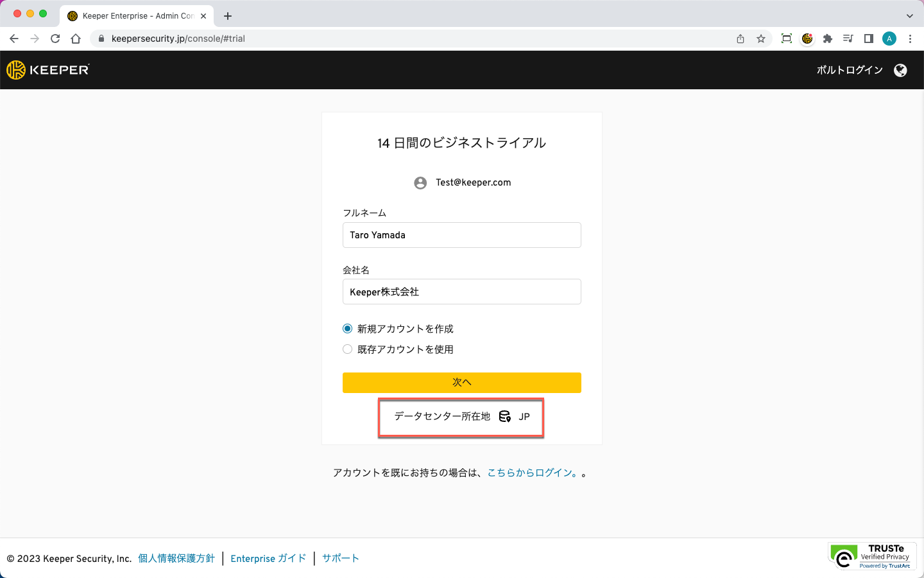
Task: Expand the データセンター所在地 JP selector
Action: [461, 417]
